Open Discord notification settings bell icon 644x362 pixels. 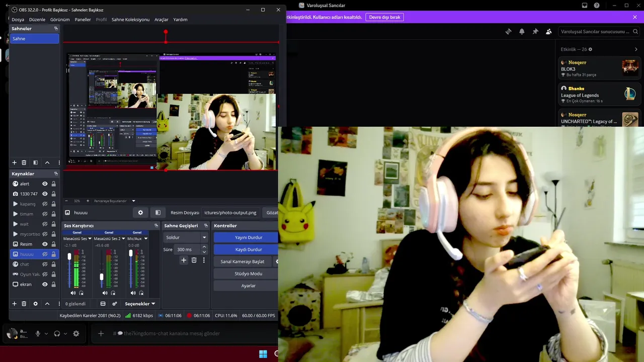tap(522, 31)
